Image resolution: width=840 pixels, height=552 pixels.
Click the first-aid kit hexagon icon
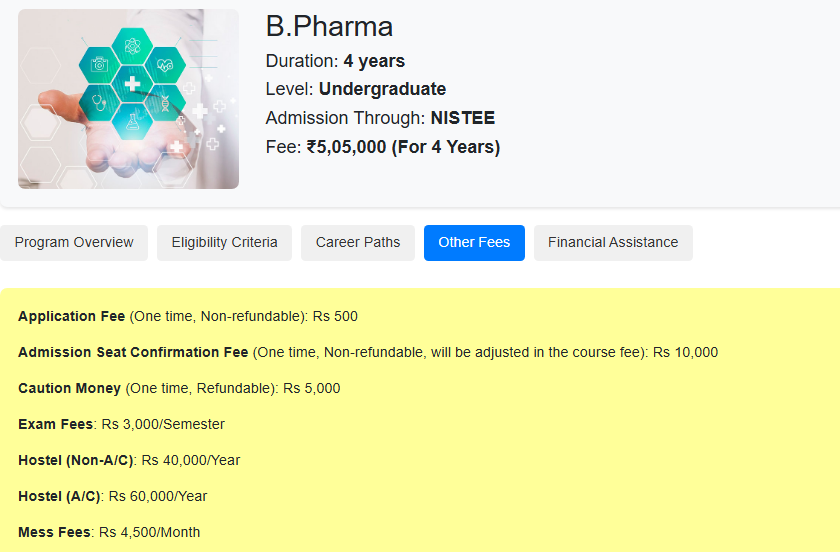click(x=99, y=65)
